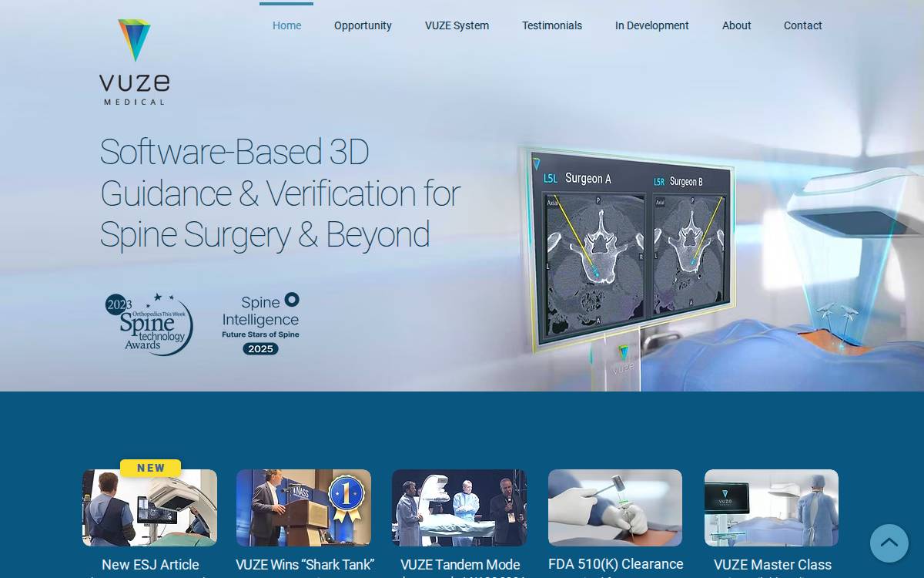Open the Testimonials page
Screen dimensions: 924x578
click(x=552, y=25)
